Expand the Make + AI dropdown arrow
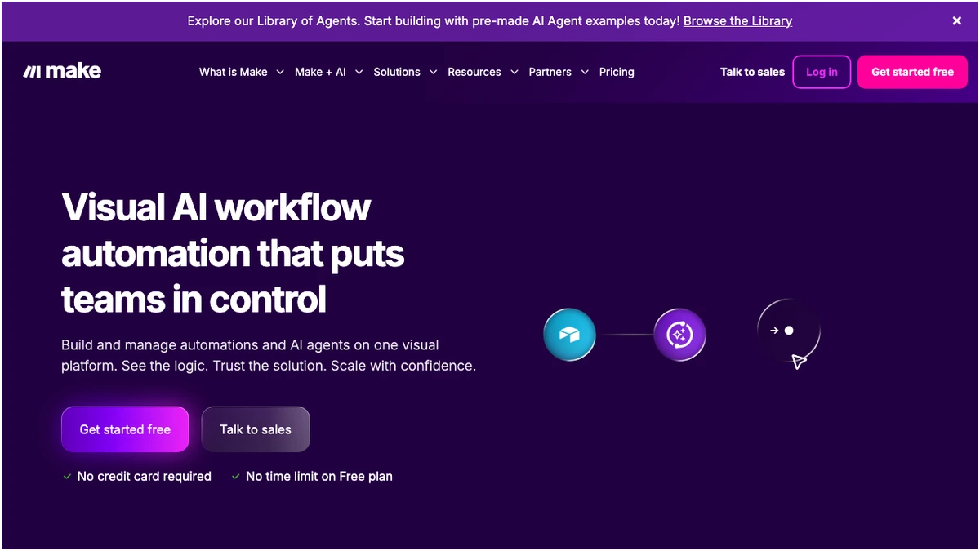This screenshot has width=980, height=551. click(x=359, y=72)
